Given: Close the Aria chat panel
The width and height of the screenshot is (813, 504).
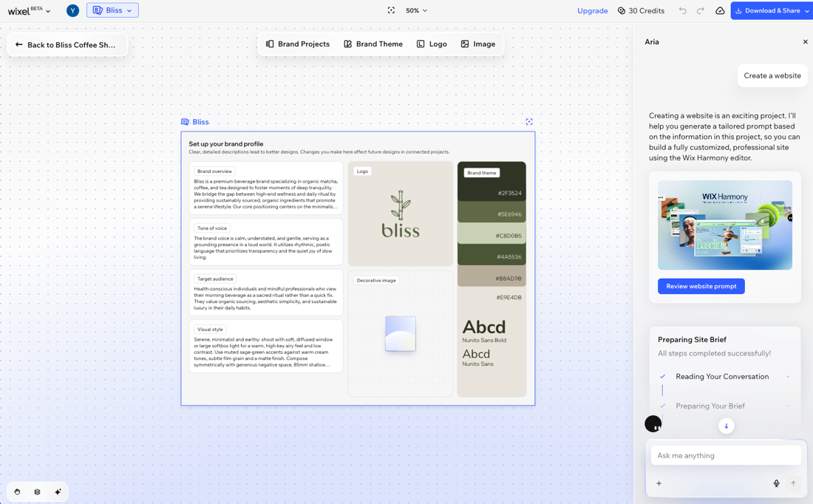Looking at the screenshot, I should coord(805,42).
